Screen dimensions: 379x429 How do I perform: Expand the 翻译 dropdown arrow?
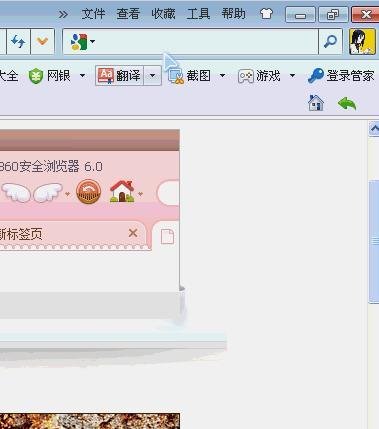[153, 76]
